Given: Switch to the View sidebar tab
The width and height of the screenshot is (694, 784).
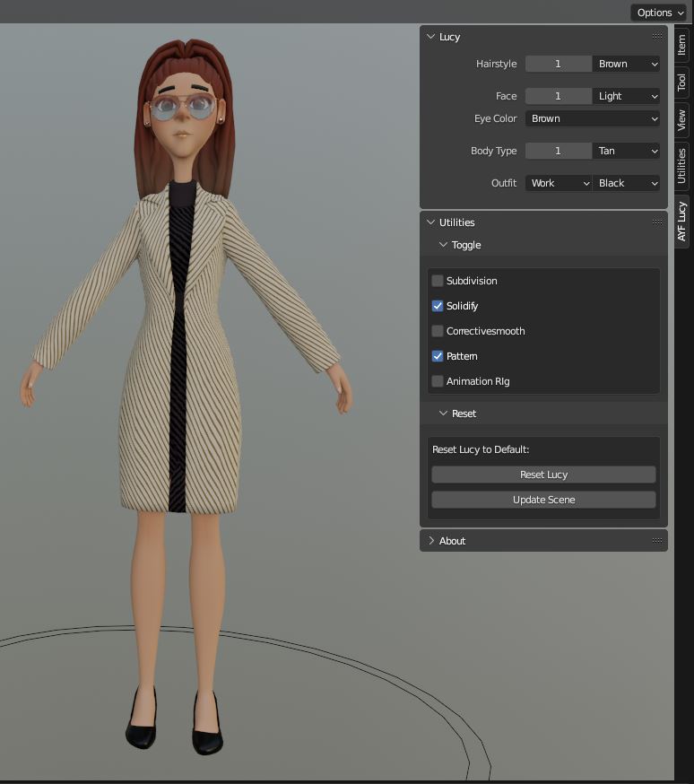Looking at the screenshot, I should tap(682, 120).
